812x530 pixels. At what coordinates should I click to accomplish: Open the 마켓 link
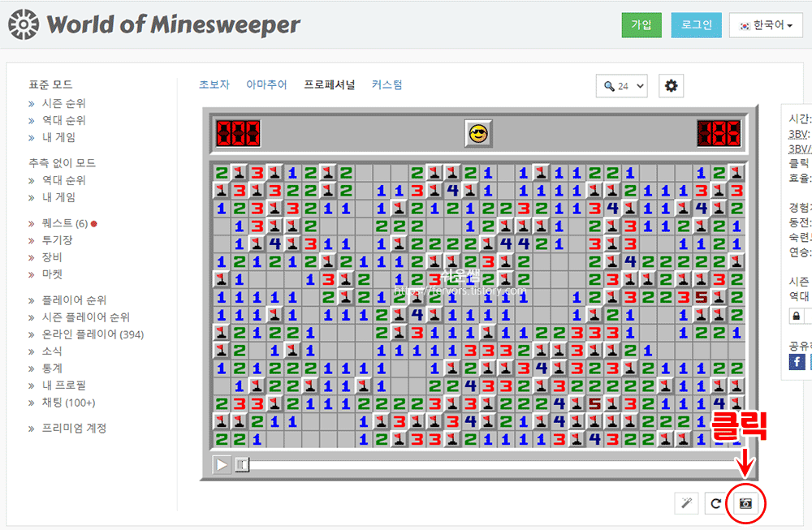[52, 274]
